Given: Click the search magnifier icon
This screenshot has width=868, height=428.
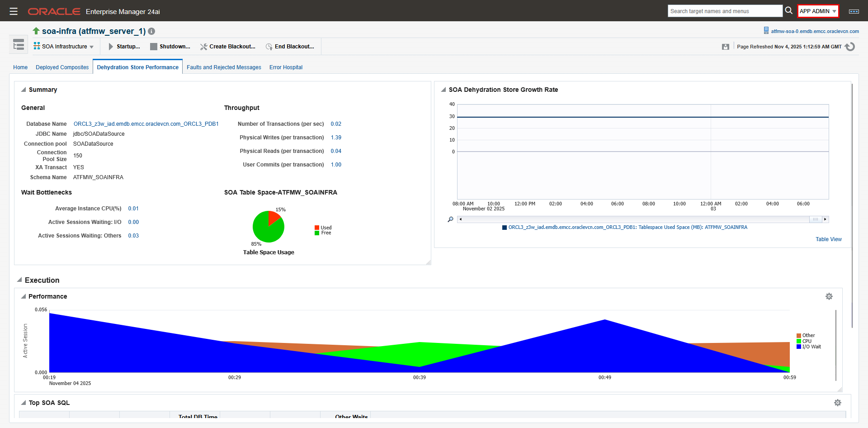Looking at the screenshot, I should (788, 10).
